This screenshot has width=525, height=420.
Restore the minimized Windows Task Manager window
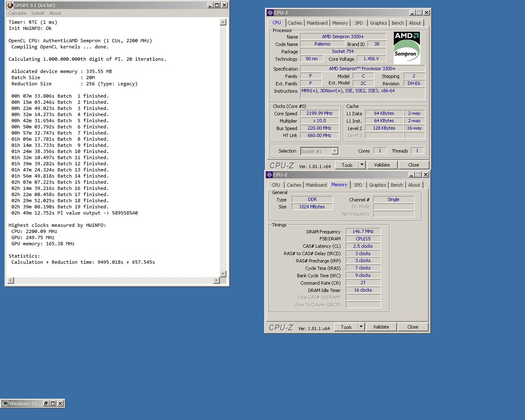[46, 404]
